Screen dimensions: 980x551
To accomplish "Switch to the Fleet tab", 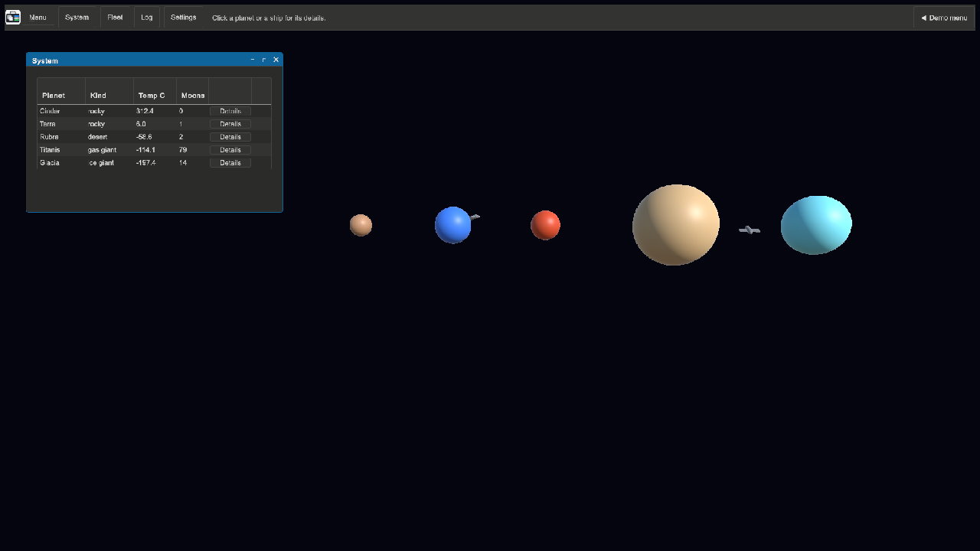I will tap(115, 17).
